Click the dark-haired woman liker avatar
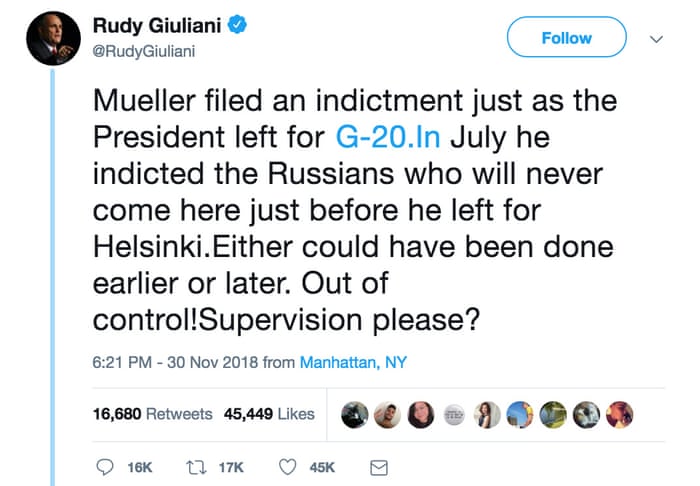Screen dimensions: 700x486 click(x=420, y=414)
